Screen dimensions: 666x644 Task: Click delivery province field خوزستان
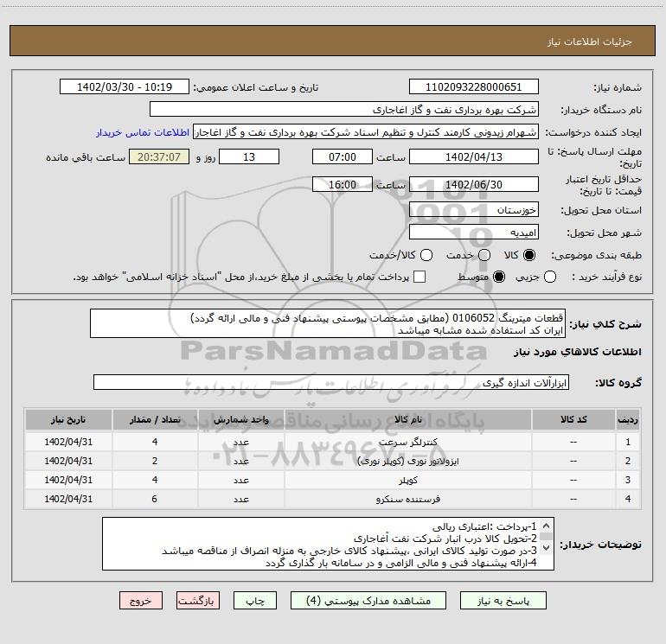click(x=474, y=210)
